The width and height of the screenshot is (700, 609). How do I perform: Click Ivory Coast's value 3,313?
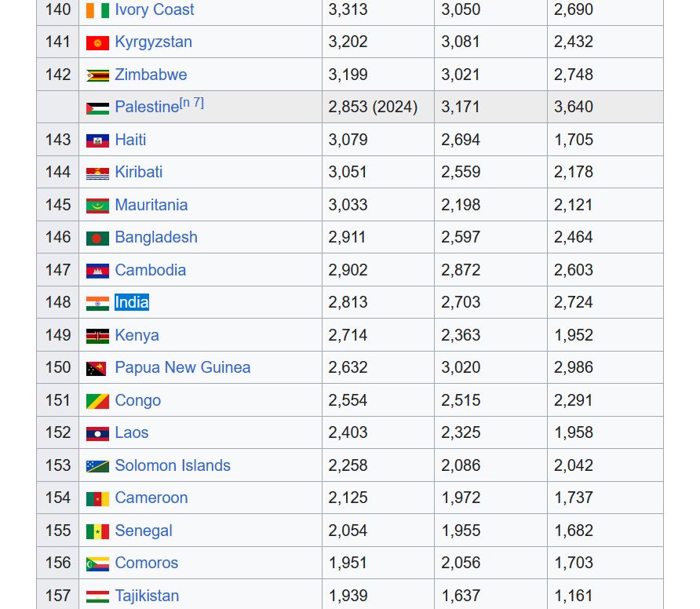348,9
